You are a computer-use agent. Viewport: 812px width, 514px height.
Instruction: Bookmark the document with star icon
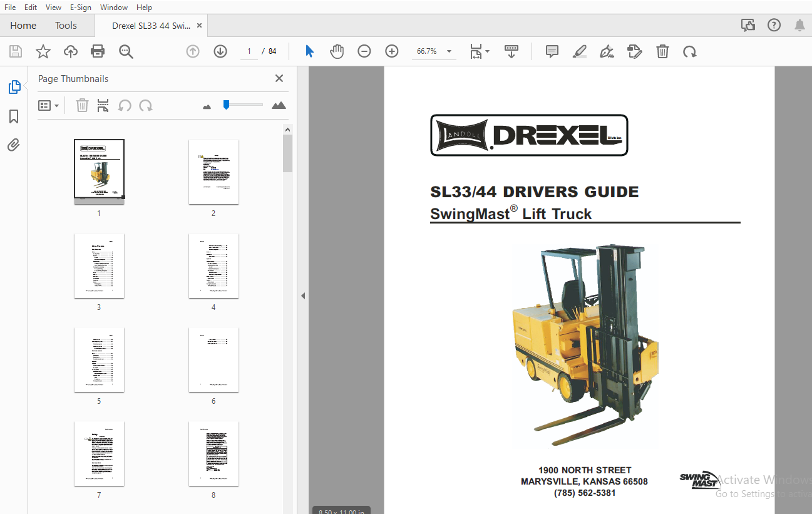pyautogui.click(x=43, y=51)
